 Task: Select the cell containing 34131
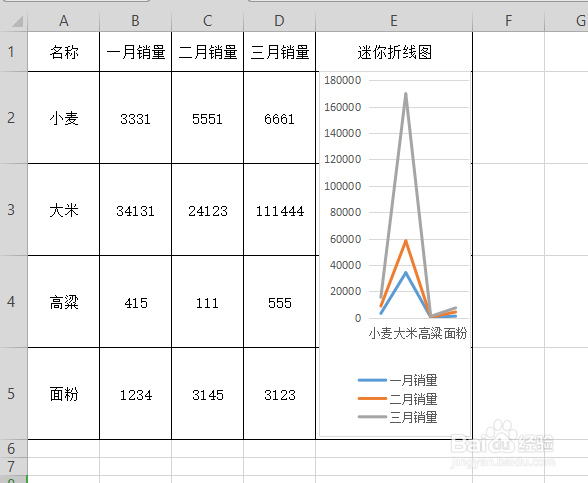click(x=135, y=210)
